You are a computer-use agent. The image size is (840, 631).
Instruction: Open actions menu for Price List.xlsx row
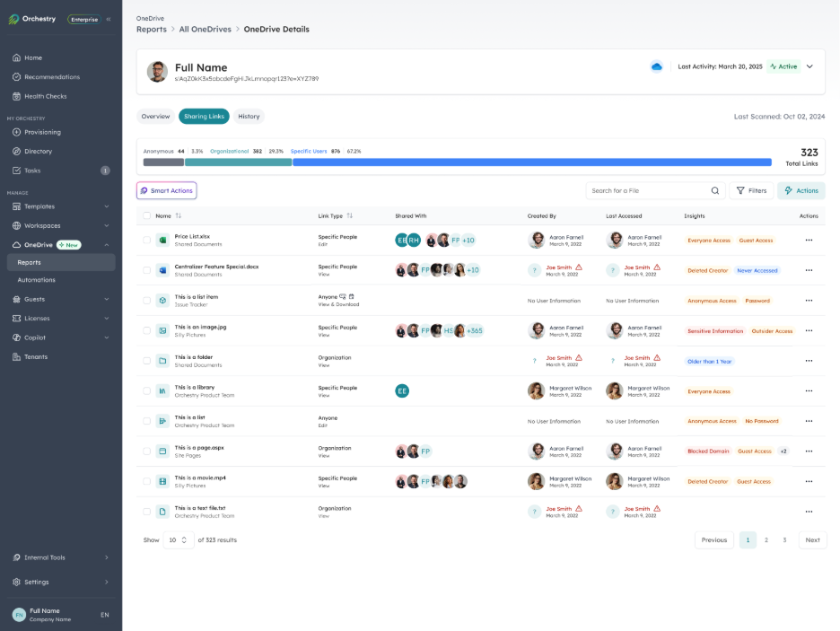(x=809, y=240)
